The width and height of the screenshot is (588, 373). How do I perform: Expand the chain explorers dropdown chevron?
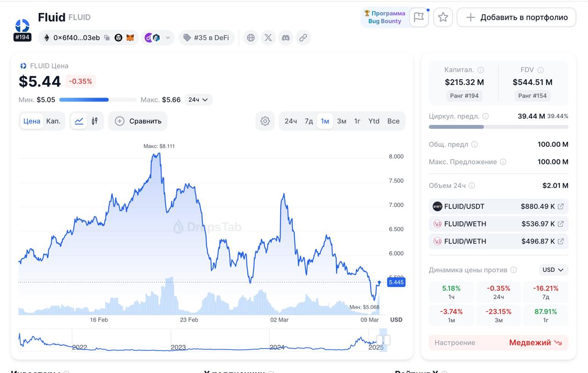(x=168, y=38)
